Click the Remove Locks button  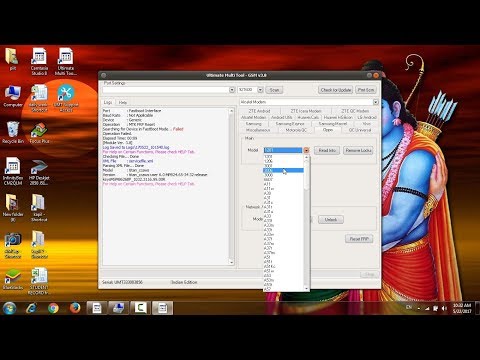point(358,150)
